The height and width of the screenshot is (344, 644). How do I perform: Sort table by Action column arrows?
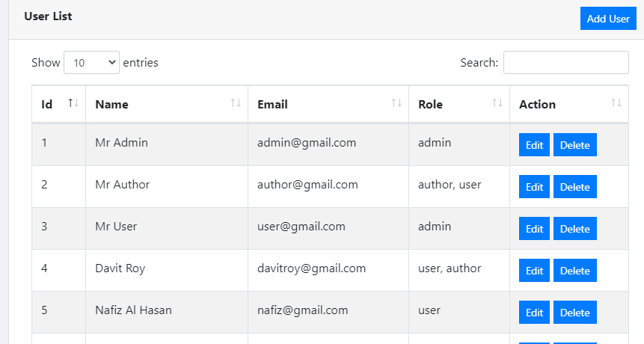pyautogui.click(x=616, y=103)
